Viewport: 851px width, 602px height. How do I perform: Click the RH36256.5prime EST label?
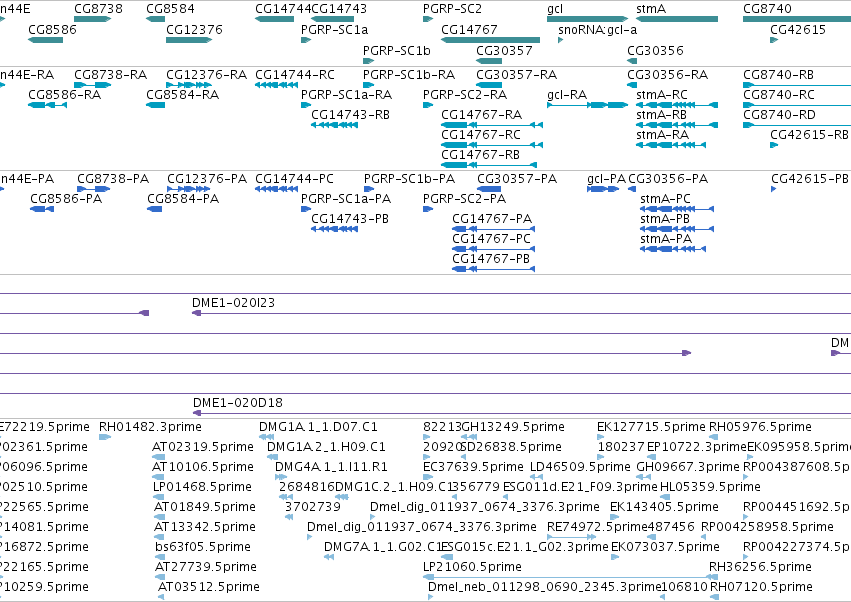pyautogui.click(x=760, y=567)
